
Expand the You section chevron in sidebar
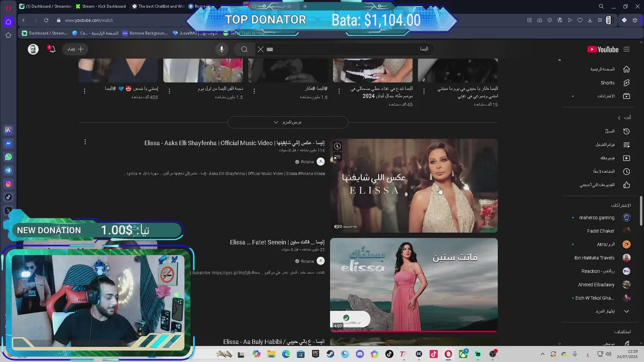click(619, 118)
